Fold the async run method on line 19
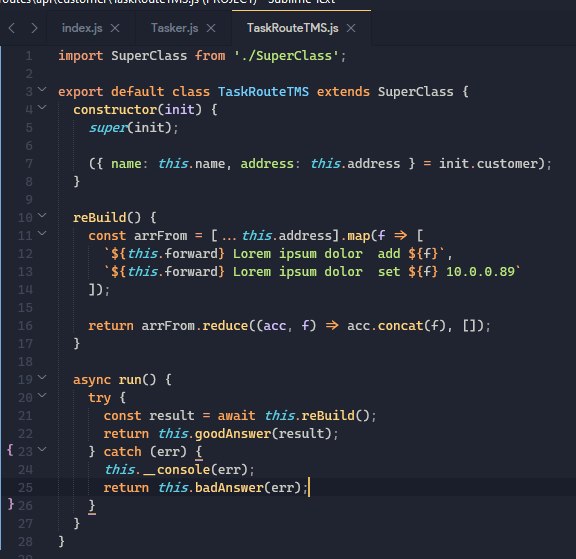The width and height of the screenshot is (576, 559). [x=42, y=377]
